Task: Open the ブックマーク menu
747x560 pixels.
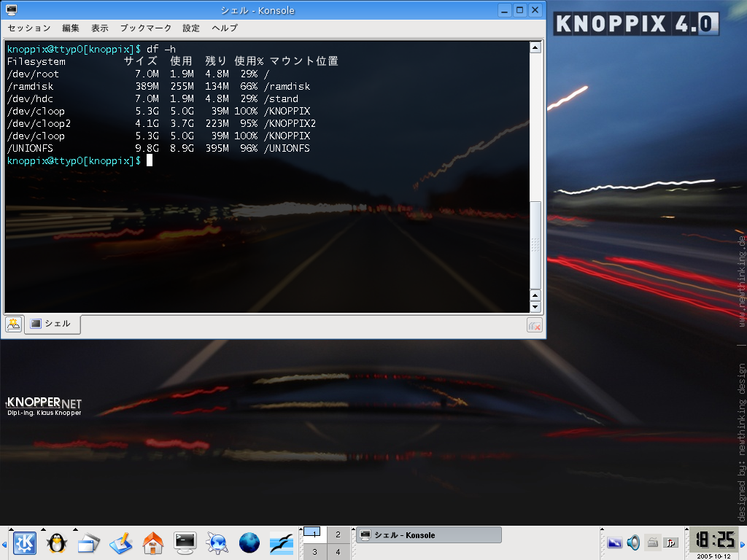Action: [x=146, y=28]
